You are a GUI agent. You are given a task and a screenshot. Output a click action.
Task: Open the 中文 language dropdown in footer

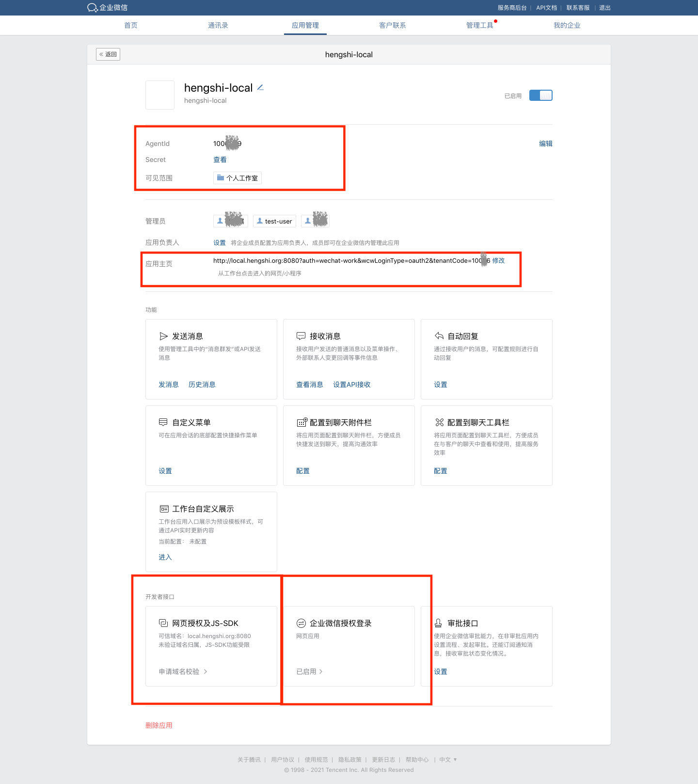[x=448, y=760]
